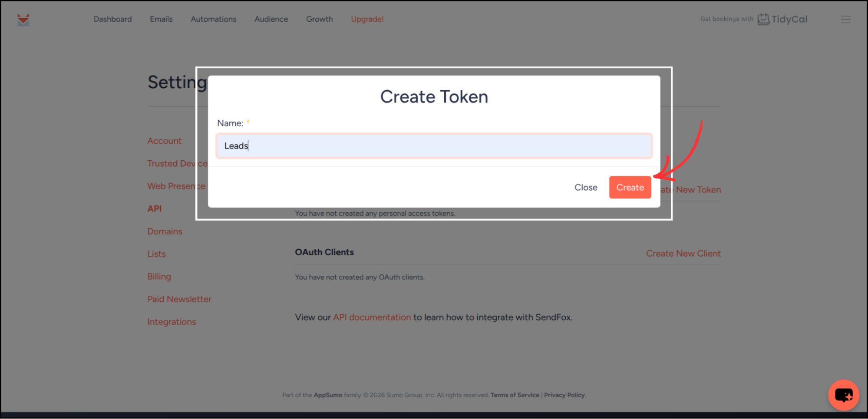This screenshot has height=419, width=868.
Task: View the Terms of Service
Action: [515, 395]
